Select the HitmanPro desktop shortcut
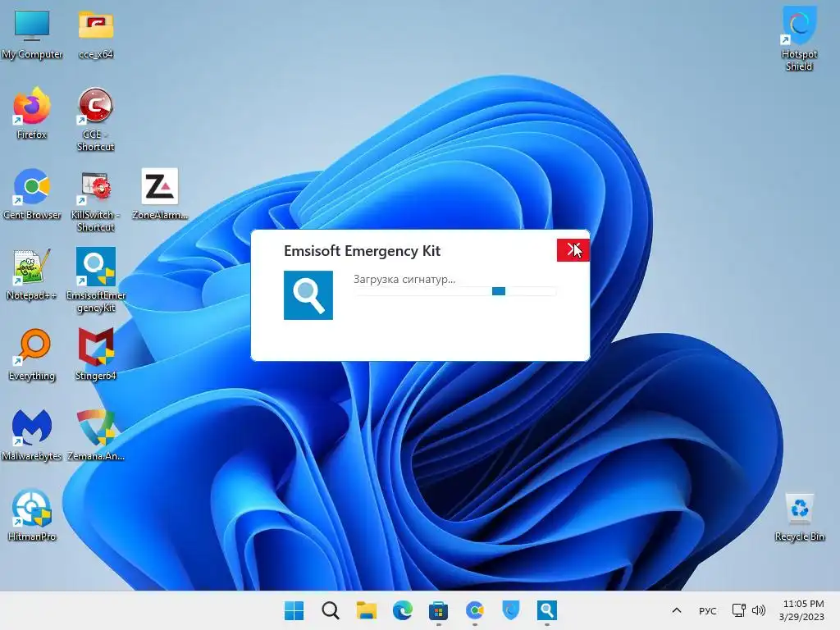Image resolution: width=840 pixels, height=630 pixels. click(32, 515)
